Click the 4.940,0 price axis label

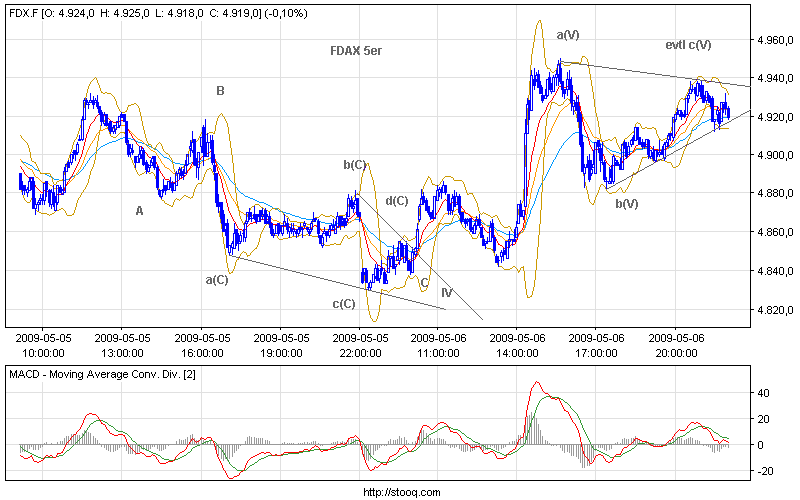[775, 78]
